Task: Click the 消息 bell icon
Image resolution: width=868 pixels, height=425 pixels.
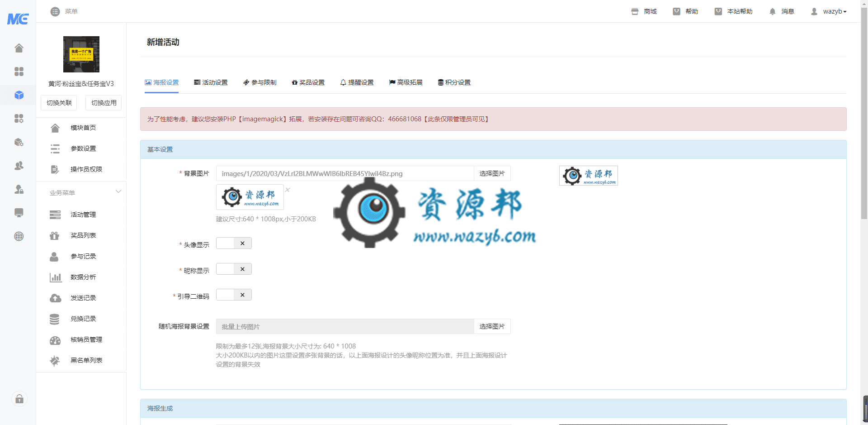Action: point(773,11)
